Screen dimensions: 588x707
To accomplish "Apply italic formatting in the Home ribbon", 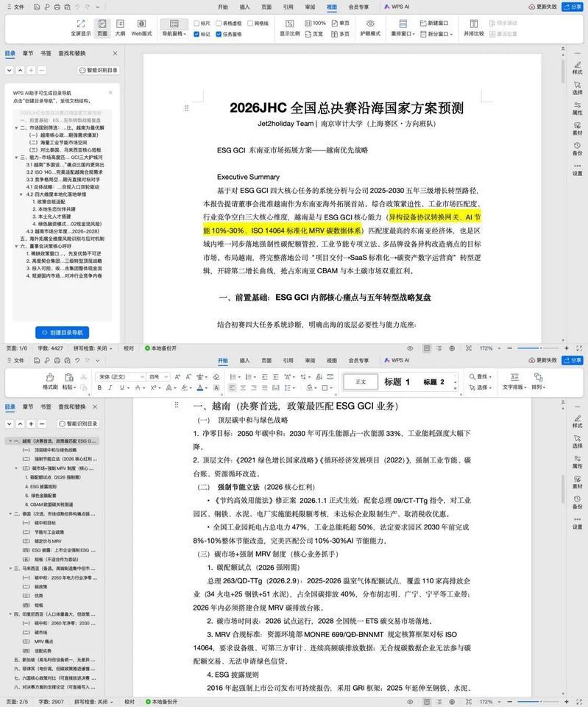I will [x=110, y=388].
